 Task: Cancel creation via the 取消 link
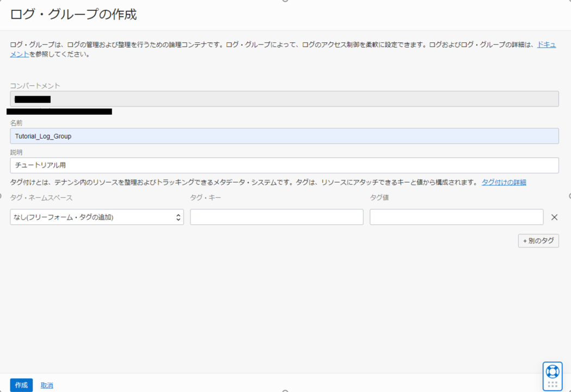[x=46, y=385]
